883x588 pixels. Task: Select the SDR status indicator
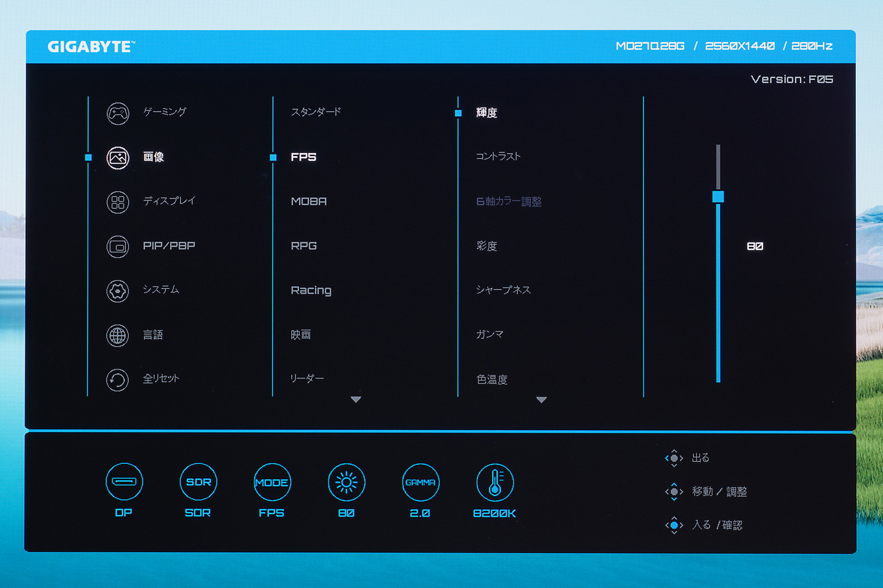pos(198,481)
